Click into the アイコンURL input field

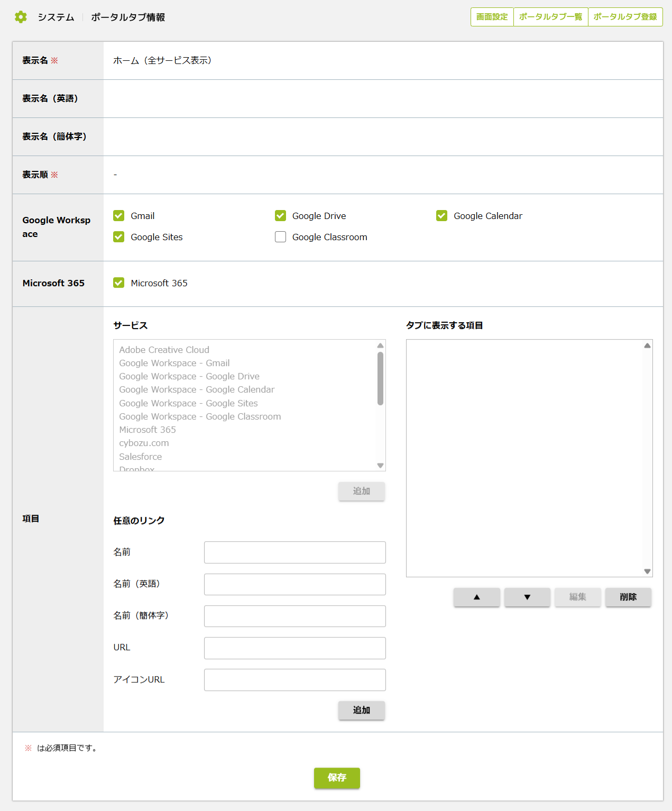tap(295, 680)
